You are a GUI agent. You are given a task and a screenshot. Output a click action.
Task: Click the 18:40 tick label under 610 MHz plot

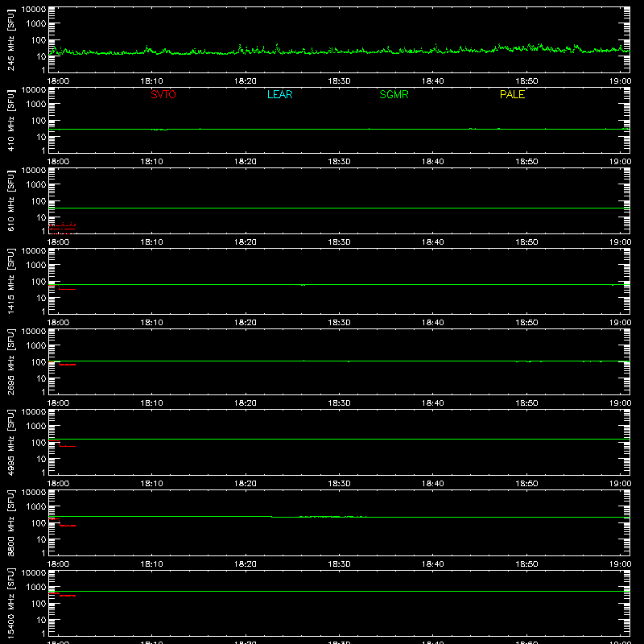click(x=433, y=242)
